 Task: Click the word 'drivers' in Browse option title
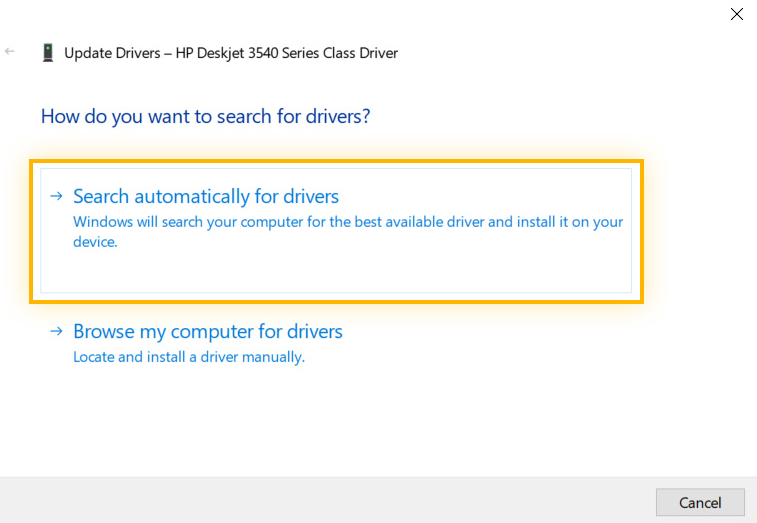(315, 331)
